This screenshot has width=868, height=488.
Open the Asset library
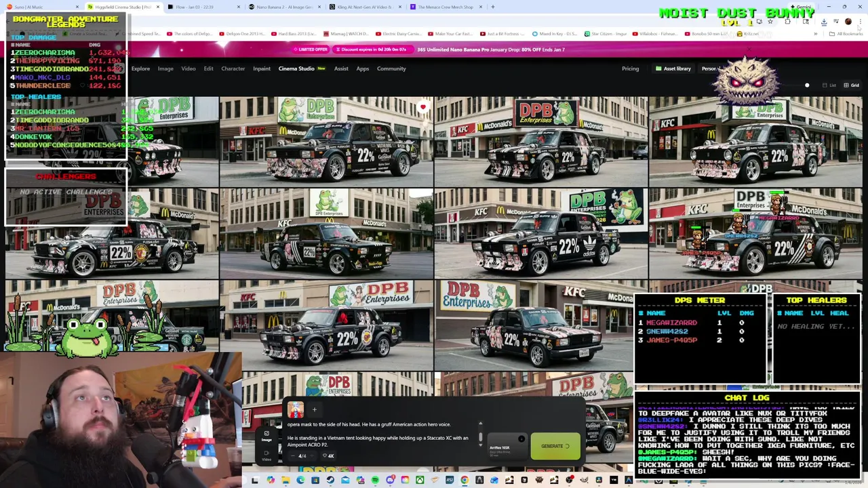[x=673, y=68]
